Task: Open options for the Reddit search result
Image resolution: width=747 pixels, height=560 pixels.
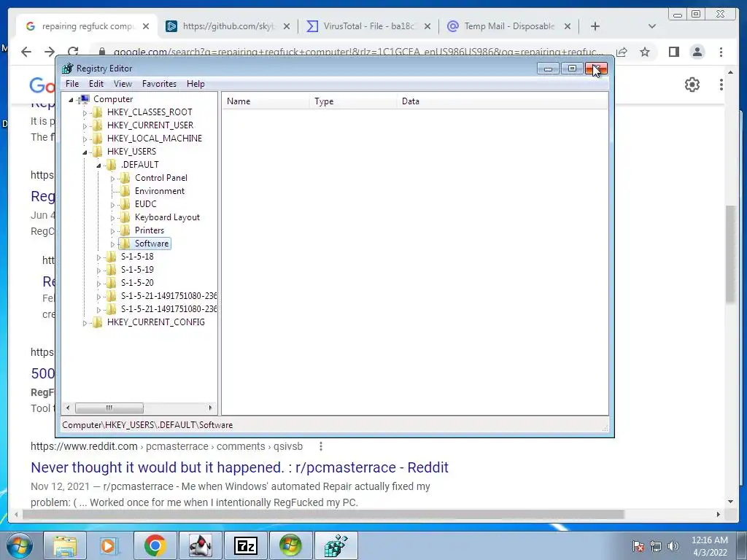Action: [x=321, y=446]
